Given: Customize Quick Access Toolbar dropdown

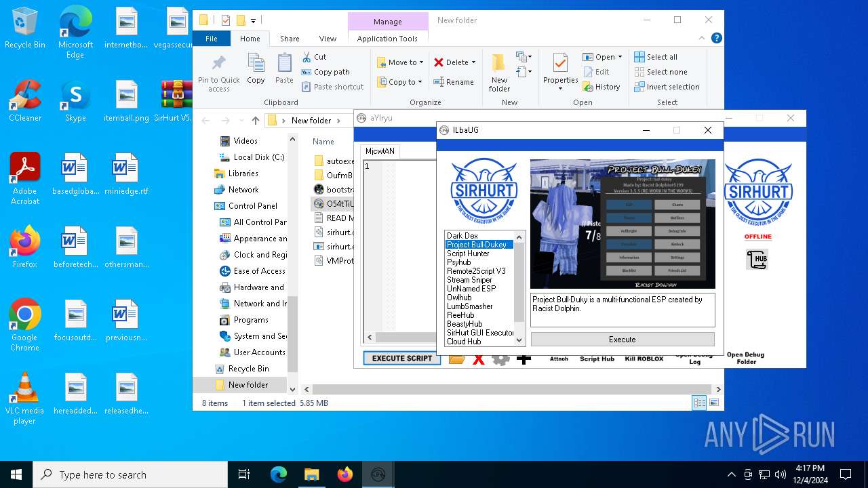Looking at the screenshot, I should pyautogui.click(x=254, y=20).
